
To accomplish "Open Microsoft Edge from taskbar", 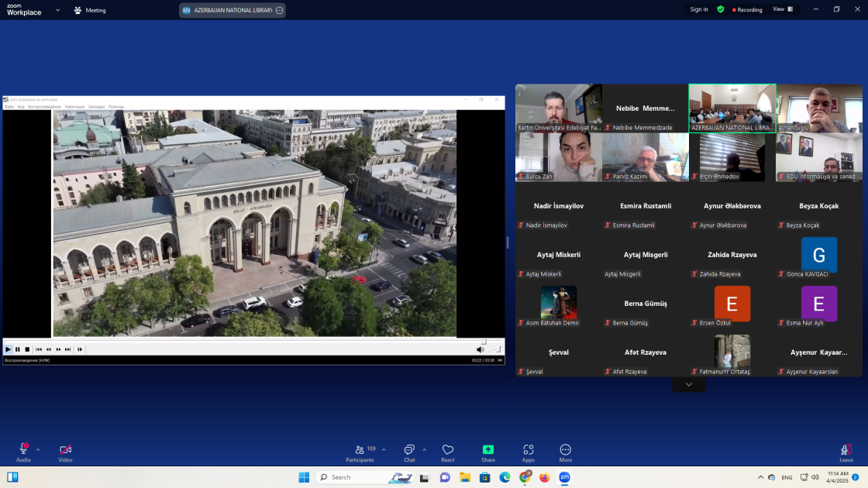I will [x=505, y=477].
